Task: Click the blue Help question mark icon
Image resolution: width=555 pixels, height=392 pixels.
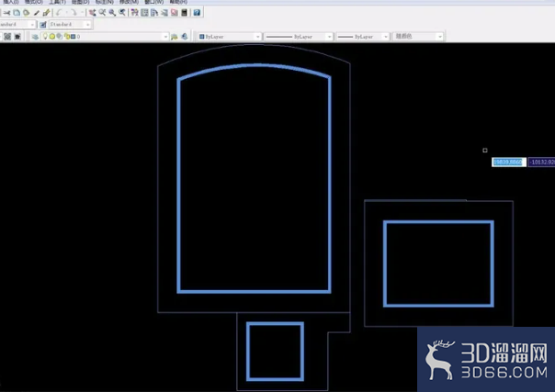Action: pyautogui.click(x=197, y=13)
